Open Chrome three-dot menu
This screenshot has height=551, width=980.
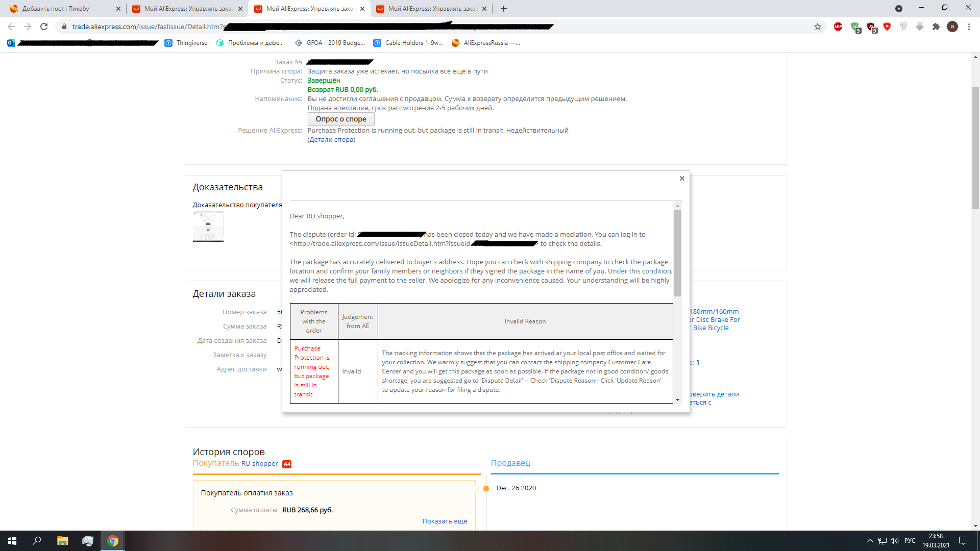click(969, 27)
